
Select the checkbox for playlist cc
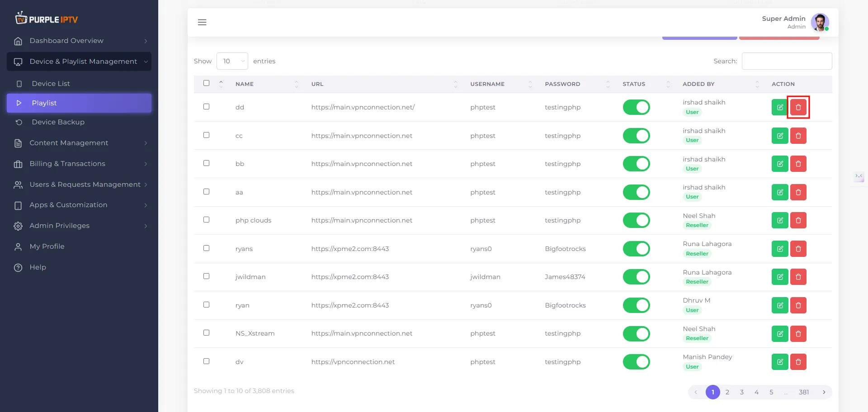click(206, 135)
